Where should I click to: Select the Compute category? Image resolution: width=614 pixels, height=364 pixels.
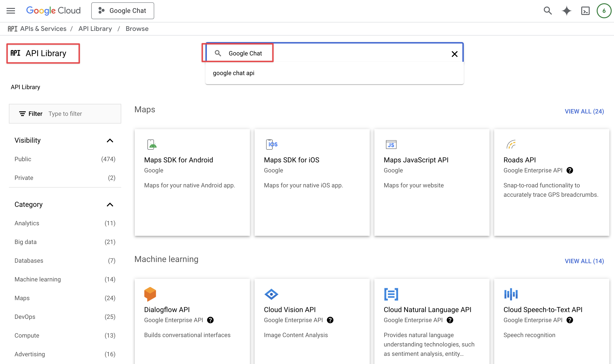coord(65,335)
